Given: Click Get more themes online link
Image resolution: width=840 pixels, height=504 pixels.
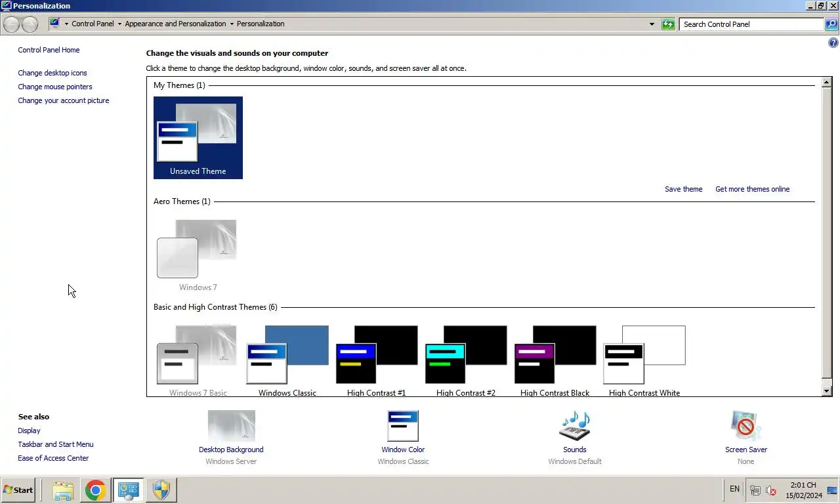Looking at the screenshot, I should pos(752,189).
